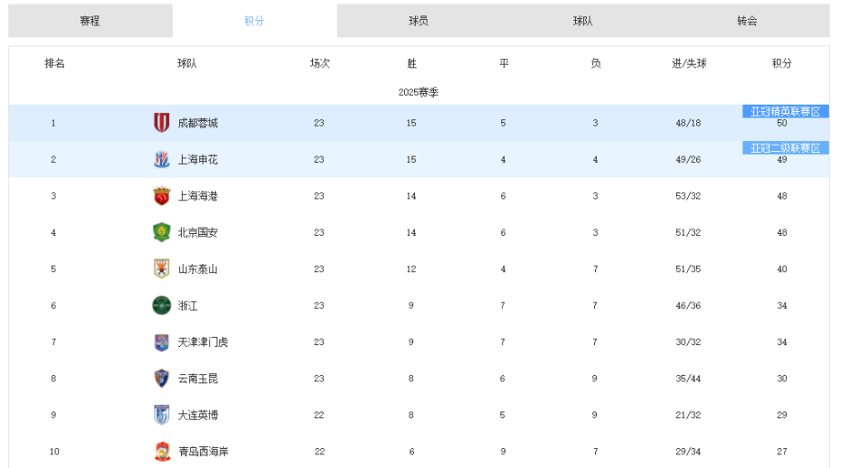868x468 pixels.
Task: Click the 大连英博 team logo icon
Action: (161, 415)
